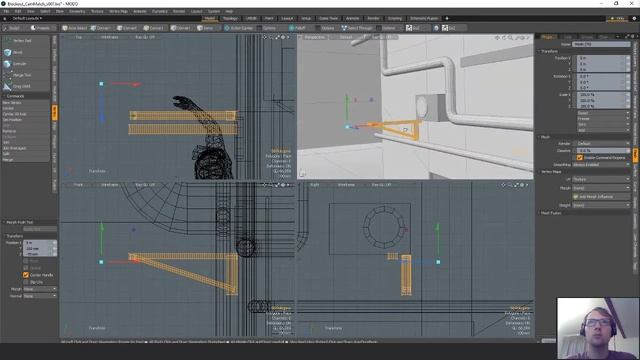
Task: Click the zoom icon in Top viewport header
Action: click(271, 37)
